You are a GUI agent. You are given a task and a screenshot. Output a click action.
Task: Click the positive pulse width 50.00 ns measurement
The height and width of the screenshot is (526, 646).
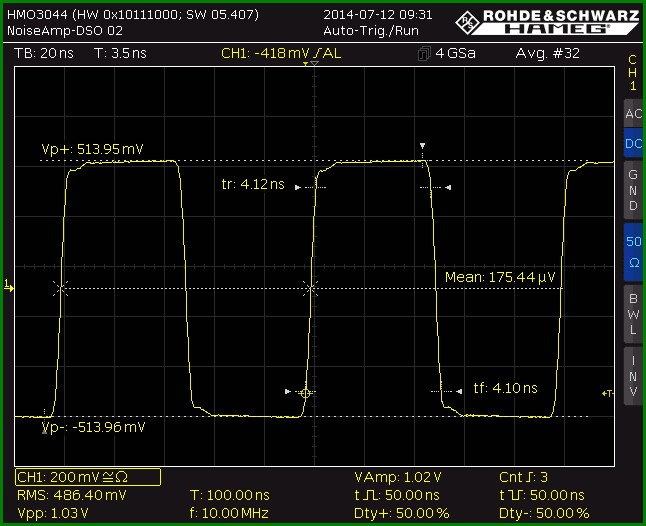point(397,495)
